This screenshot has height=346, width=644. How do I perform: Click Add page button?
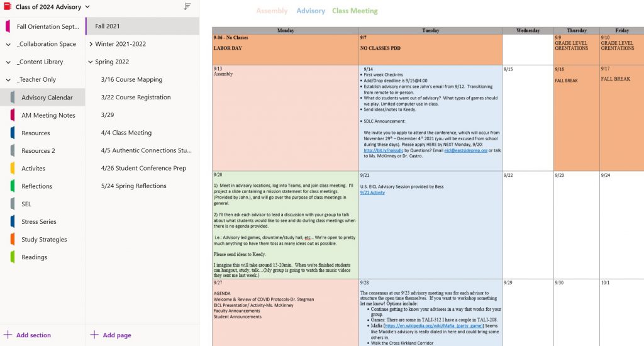tap(111, 335)
